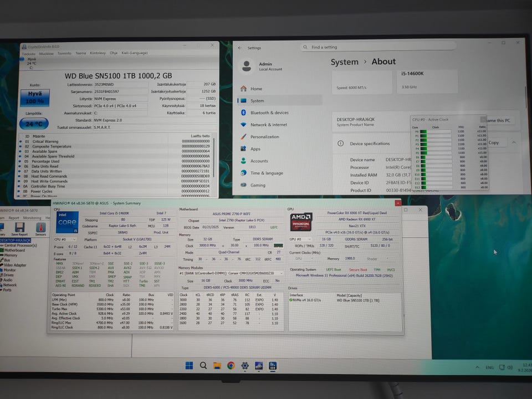Open Windows Start button on taskbar
This screenshot has width=532, height=399.
(x=190, y=365)
